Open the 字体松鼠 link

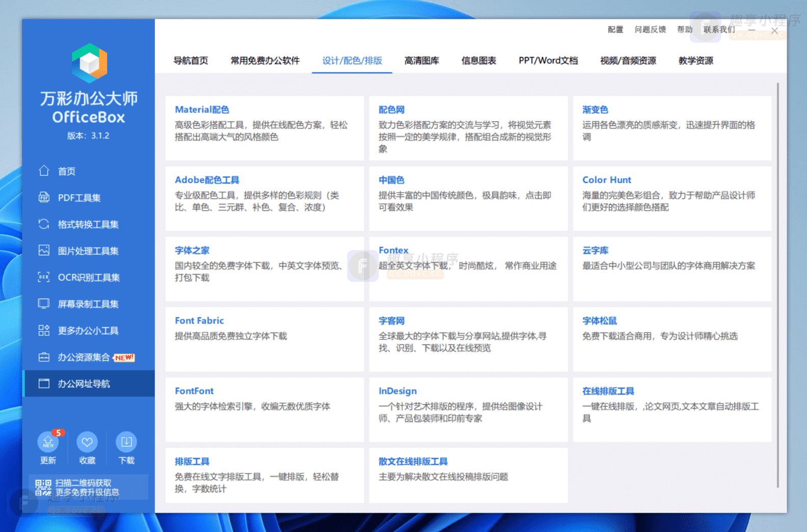(x=600, y=321)
